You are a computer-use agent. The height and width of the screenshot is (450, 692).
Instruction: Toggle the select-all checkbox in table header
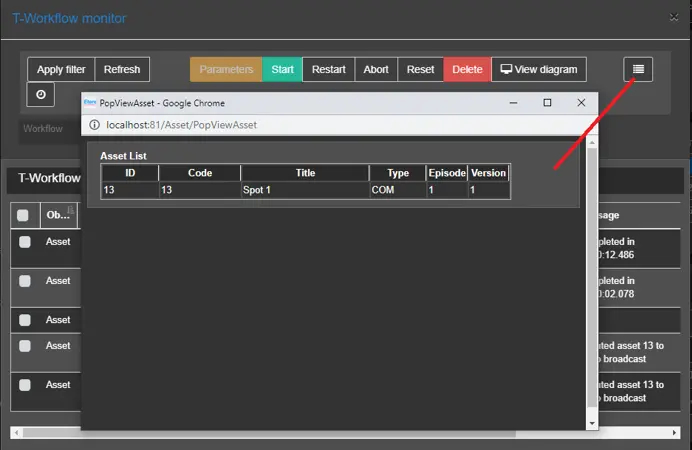[x=24, y=215]
